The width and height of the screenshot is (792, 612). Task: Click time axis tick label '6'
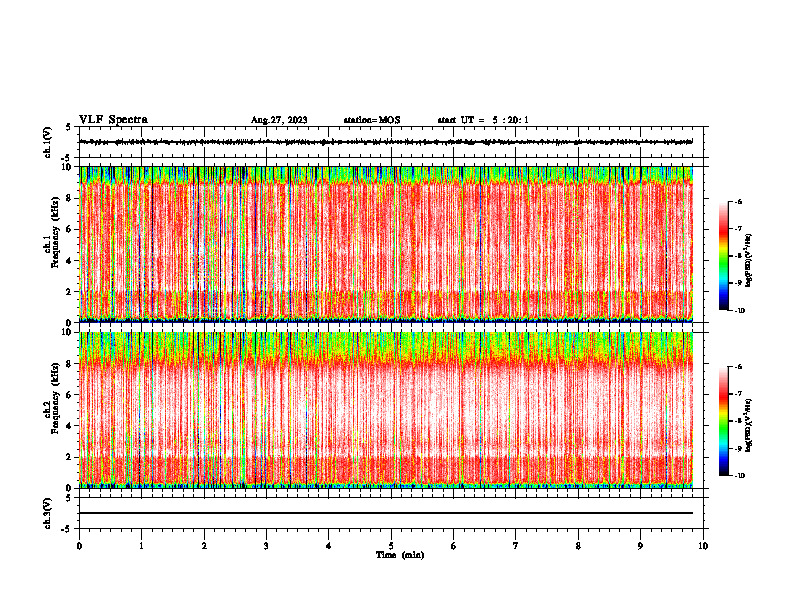pyautogui.click(x=454, y=546)
